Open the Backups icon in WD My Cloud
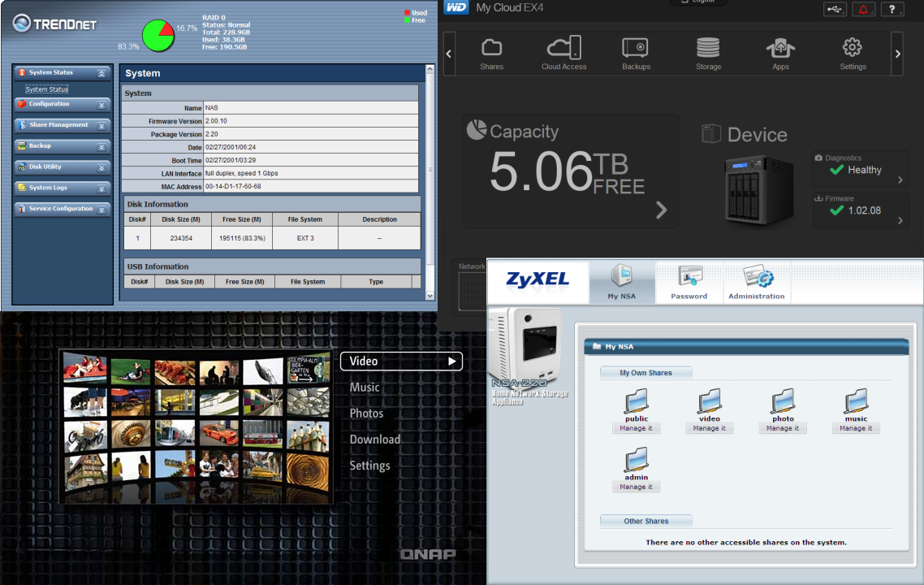The image size is (924, 585). click(x=636, y=54)
